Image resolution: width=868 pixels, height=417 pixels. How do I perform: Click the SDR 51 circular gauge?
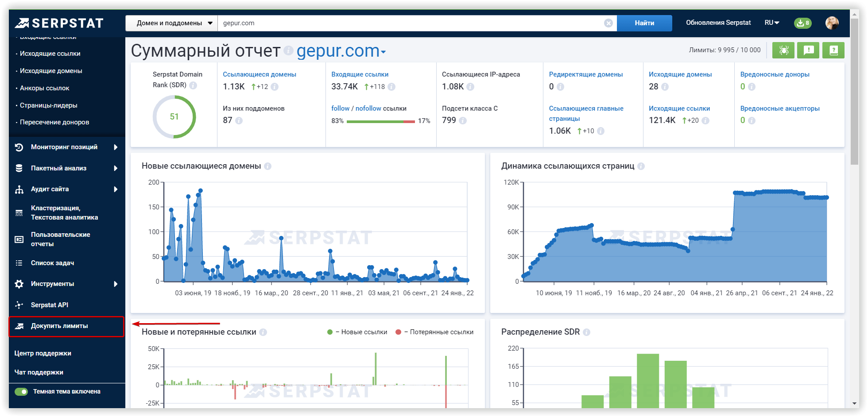click(x=174, y=117)
